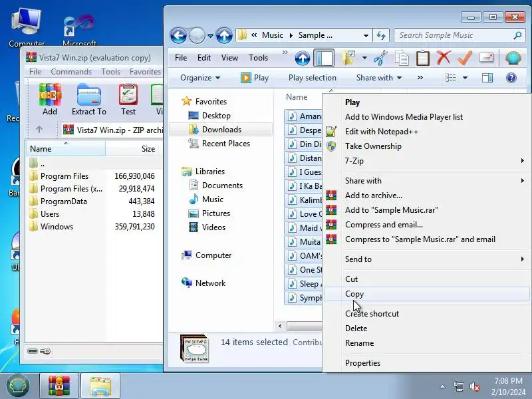Click the orange checkmark Properties toolbar icon
The height and width of the screenshot is (399, 532).
465,58
